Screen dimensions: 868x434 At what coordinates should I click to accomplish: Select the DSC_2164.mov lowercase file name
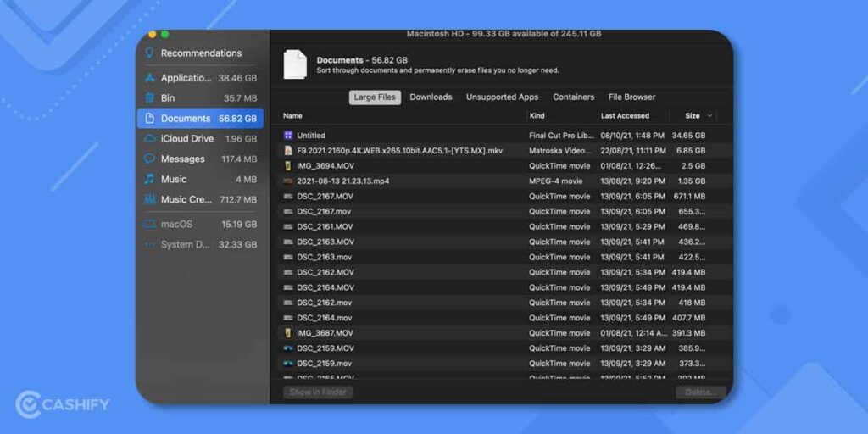click(324, 319)
